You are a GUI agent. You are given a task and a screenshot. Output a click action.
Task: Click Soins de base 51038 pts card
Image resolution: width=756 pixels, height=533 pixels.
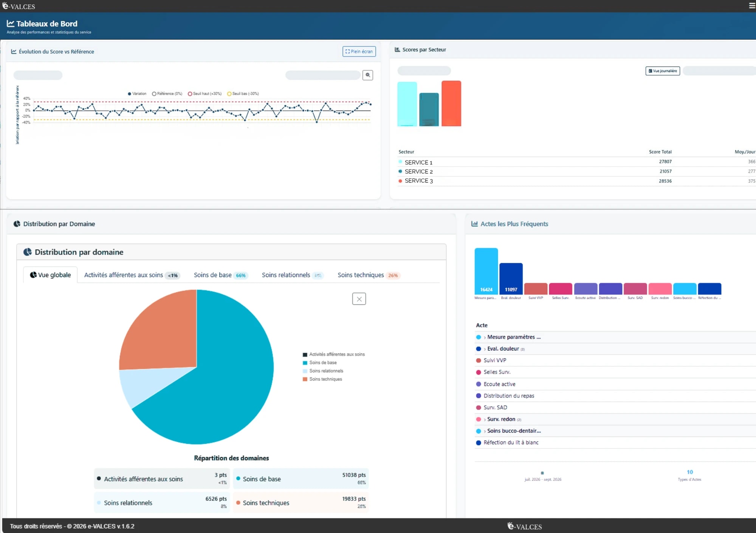(x=301, y=479)
